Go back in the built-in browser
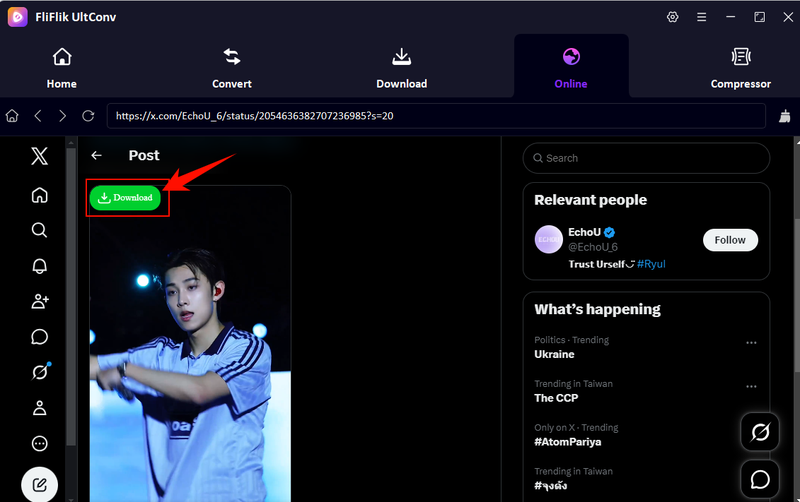 (x=38, y=116)
